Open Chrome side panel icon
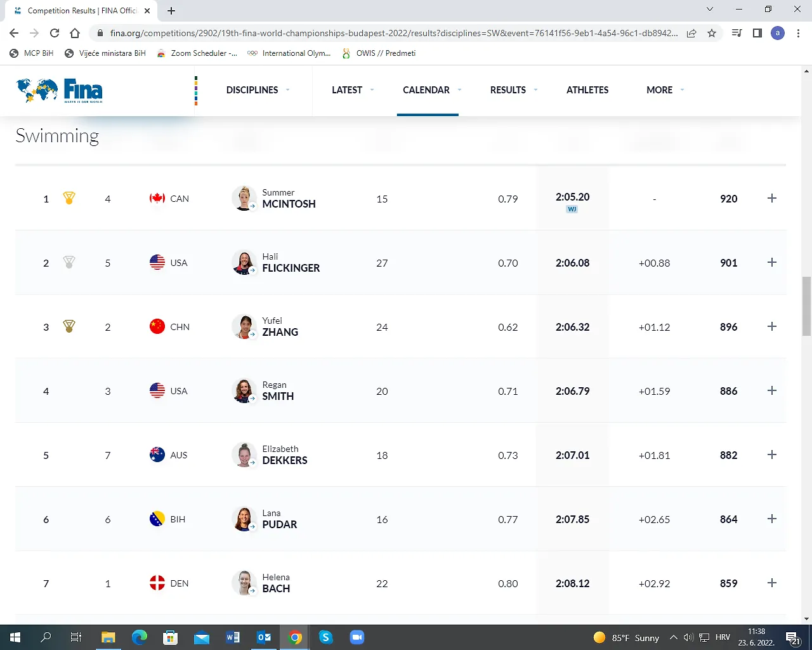The width and height of the screenshot is (812, 650). tap(757, 33)
